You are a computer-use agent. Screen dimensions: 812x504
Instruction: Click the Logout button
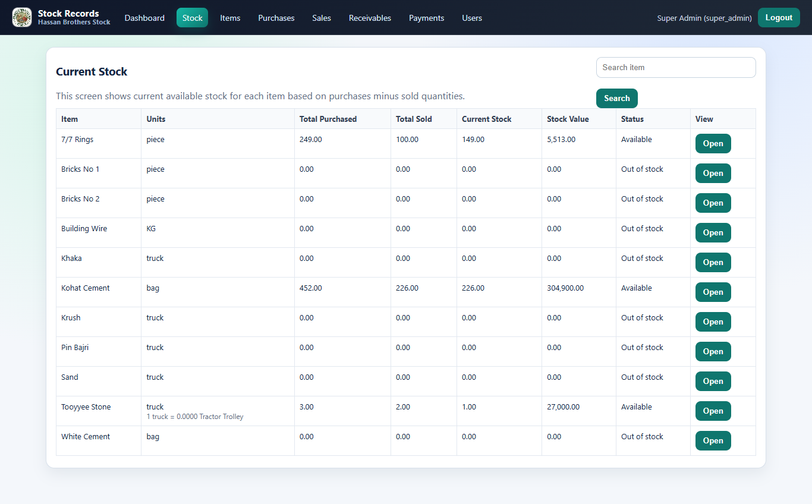click(779, 18)
